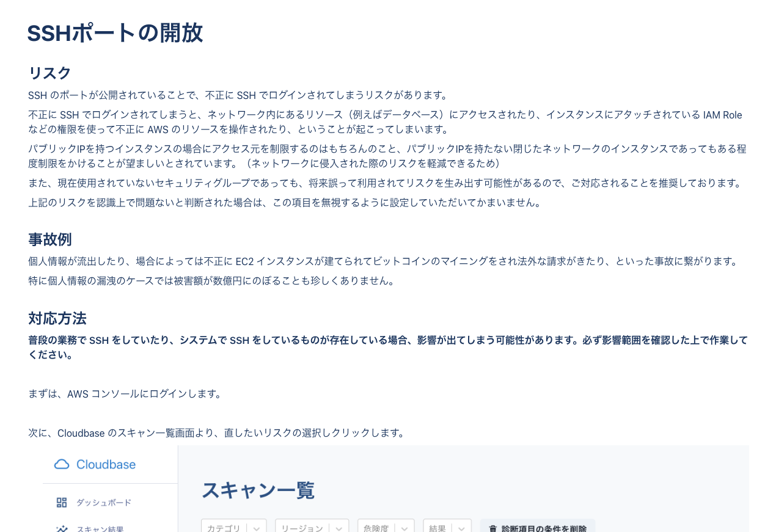The image size is (765, 532).
Task: Click the SSHポートの開放 page title
Action: click(x=114, y=33)
